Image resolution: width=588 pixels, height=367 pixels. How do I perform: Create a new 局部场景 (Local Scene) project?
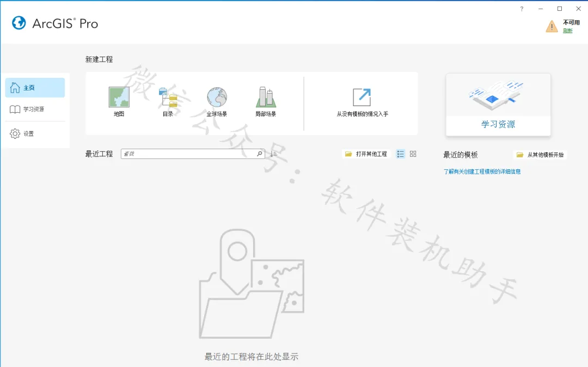(x=266, y=102)
